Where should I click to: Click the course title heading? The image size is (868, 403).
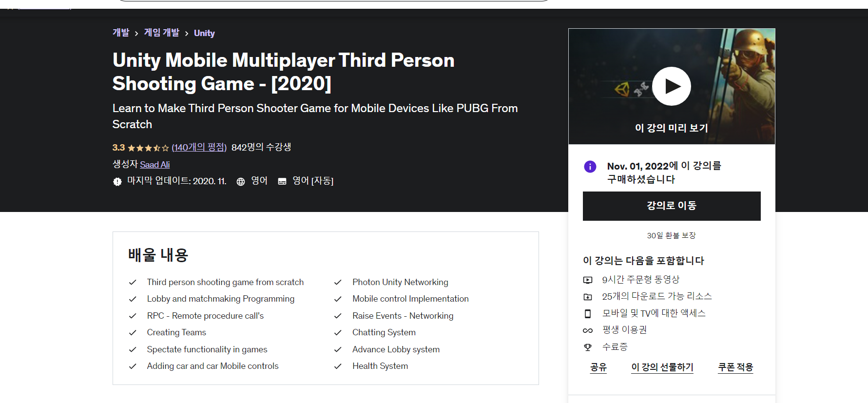(x=283, y=72)
